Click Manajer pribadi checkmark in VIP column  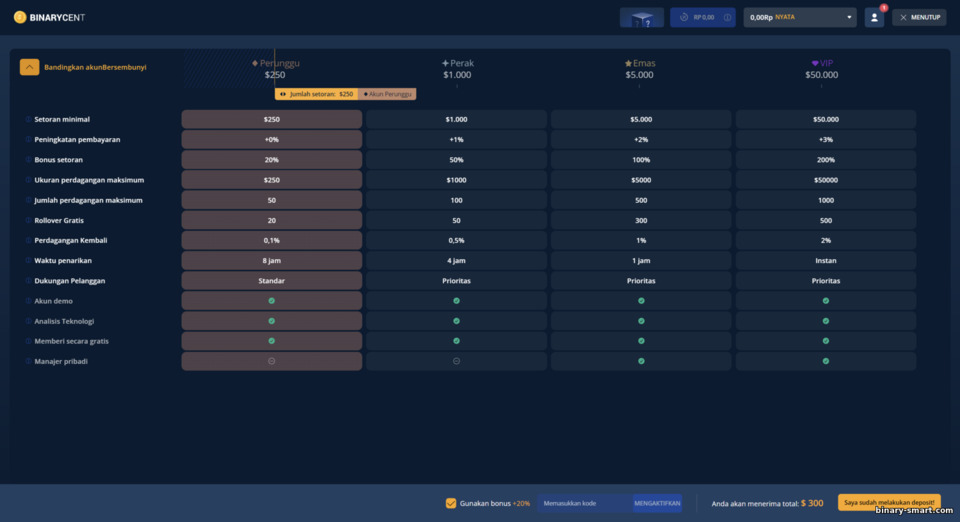pos(826,362)
